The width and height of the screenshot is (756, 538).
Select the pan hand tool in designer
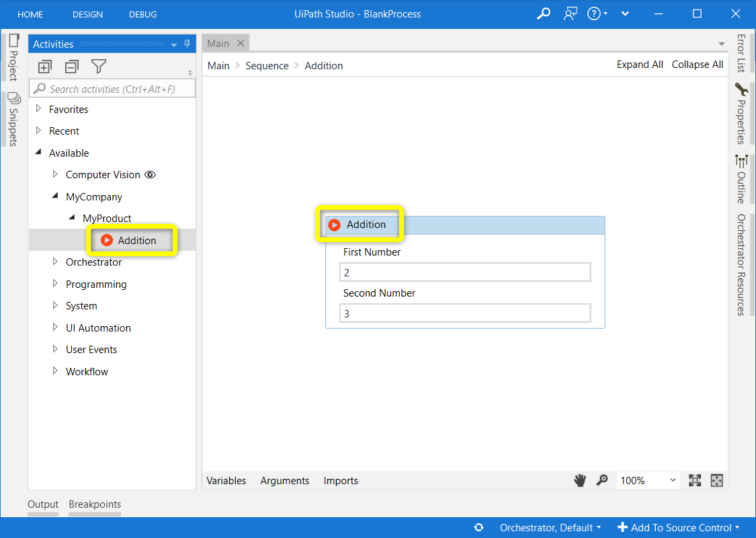[579, 480]
